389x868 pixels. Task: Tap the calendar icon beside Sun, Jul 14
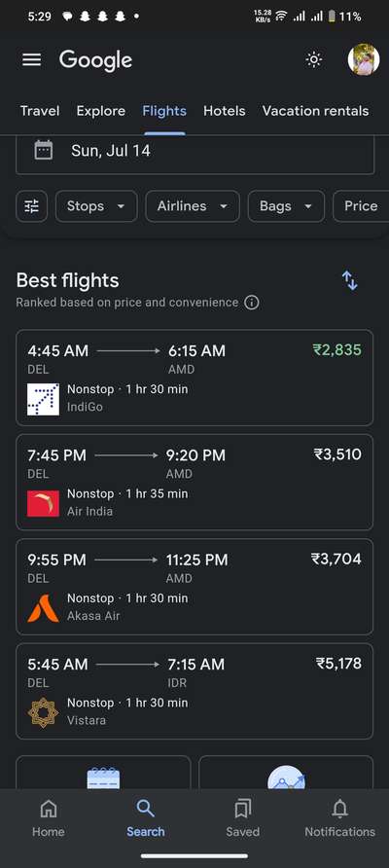pyautogui.click(x=44, y=151)
